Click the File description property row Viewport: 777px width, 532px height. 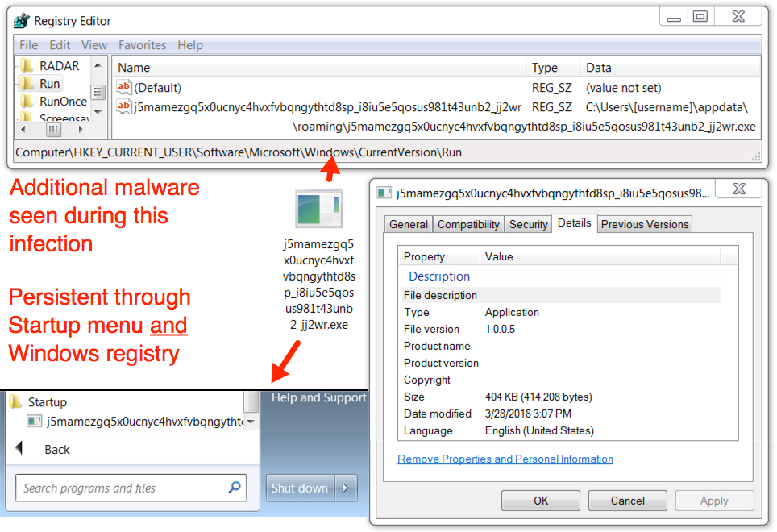pos(561,295)
